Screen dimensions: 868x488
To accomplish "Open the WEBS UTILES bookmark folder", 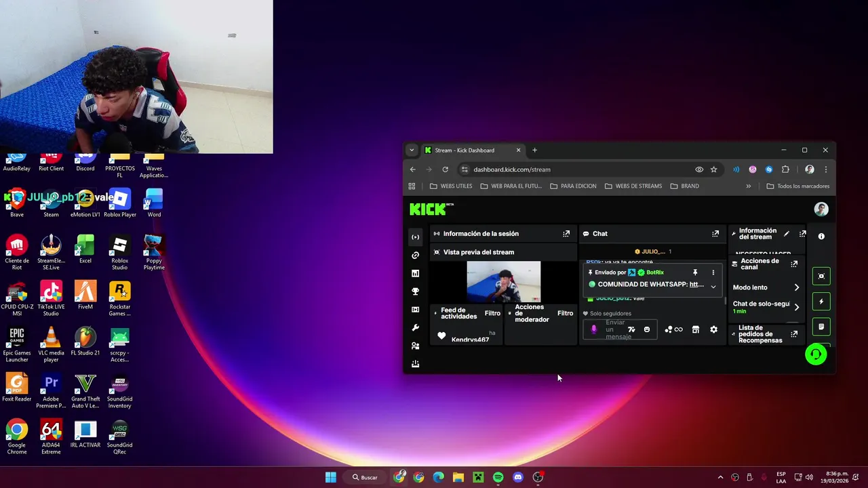I will tap(451, 186).
